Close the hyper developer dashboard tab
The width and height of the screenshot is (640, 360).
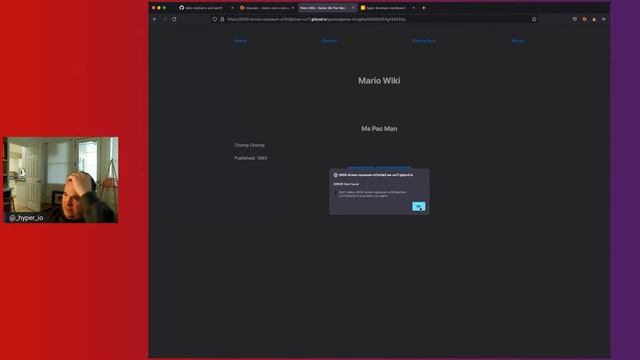click(x=413, y=8)
